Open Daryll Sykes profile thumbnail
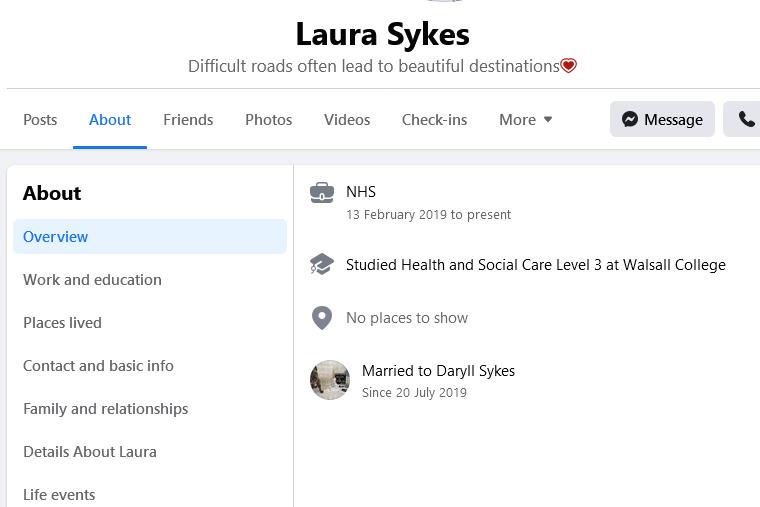Viewport: 760px width, 507px height. click(x=330, y=380)
